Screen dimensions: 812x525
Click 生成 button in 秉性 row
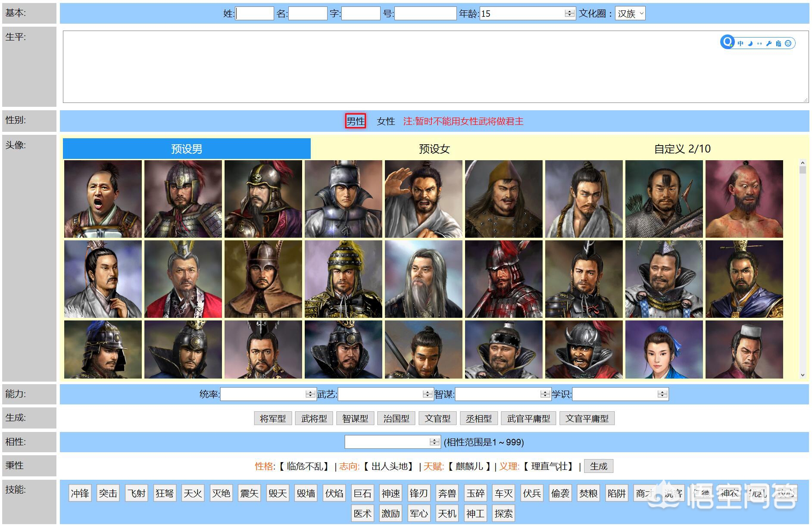(599, 466)
